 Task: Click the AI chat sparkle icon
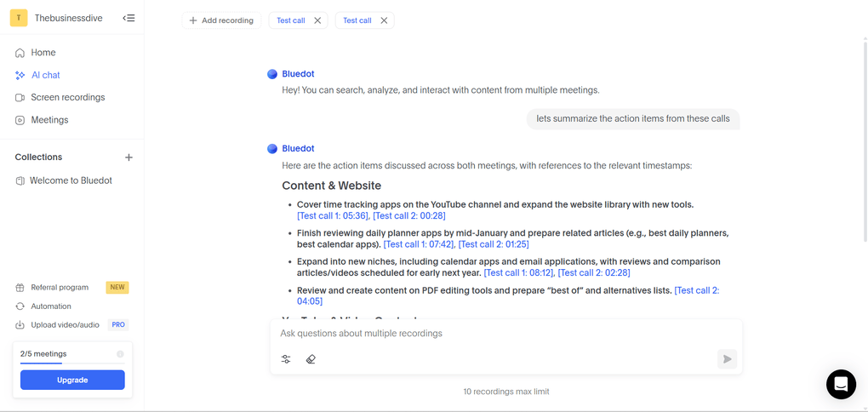(x=20, y=75)
